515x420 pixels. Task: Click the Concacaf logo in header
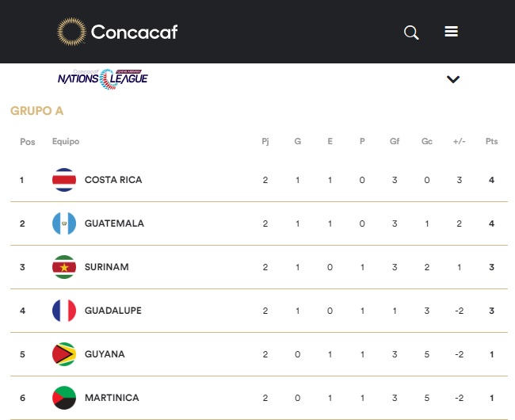click(117, 32)
